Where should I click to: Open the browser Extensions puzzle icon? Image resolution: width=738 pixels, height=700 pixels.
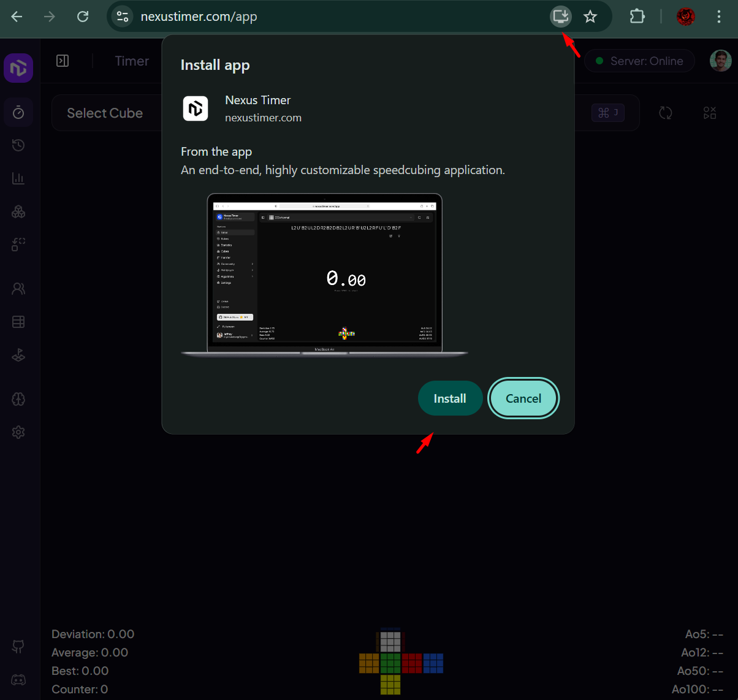[x=637, y=17]
